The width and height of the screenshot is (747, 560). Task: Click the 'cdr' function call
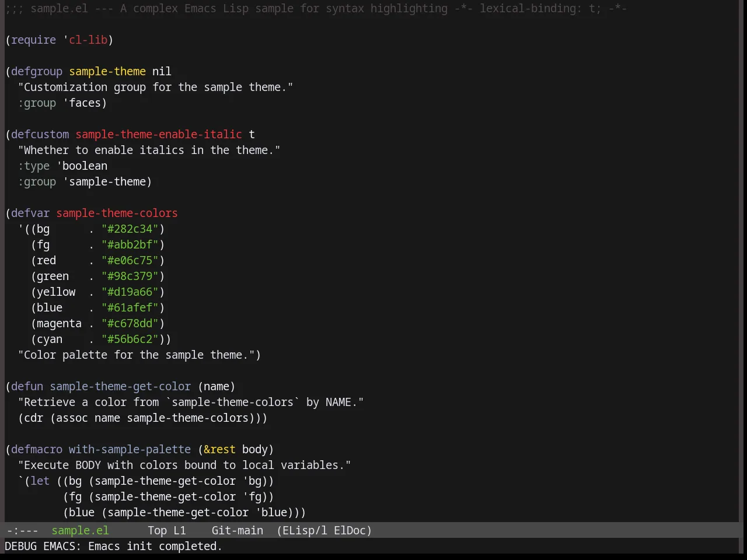(33, 418)
